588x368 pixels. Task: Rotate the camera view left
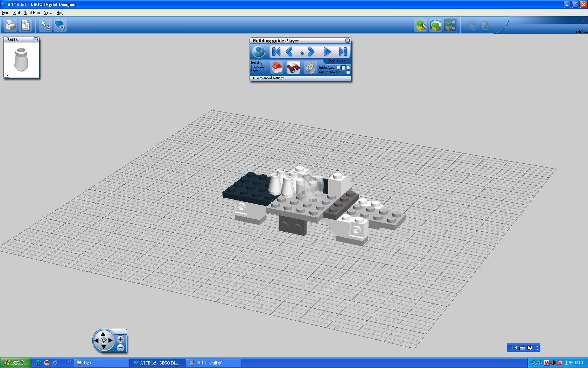coord(97,340)
